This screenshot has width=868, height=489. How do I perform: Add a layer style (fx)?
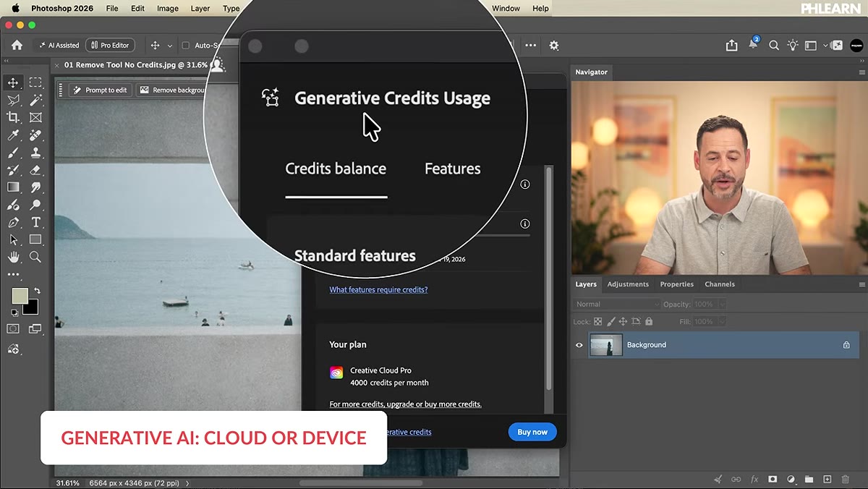(x=754, y=479)
